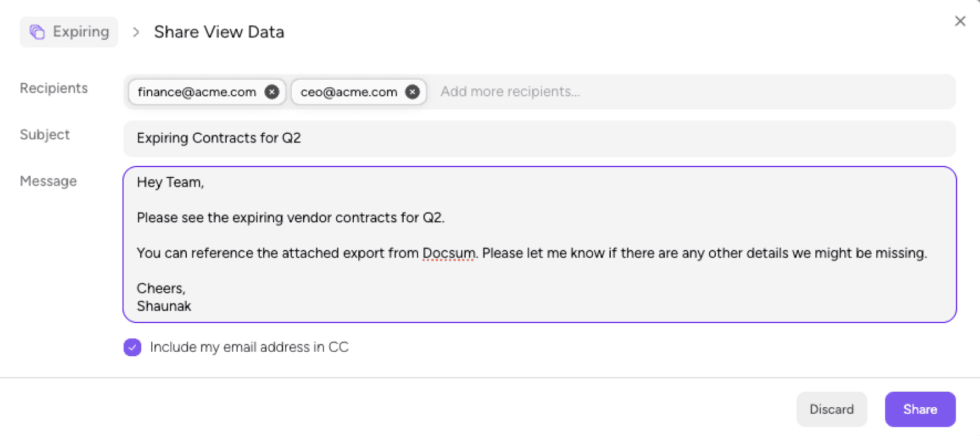The image size is (980, 436).
Task: Click inside the Message text area
Action: [539, 244]
